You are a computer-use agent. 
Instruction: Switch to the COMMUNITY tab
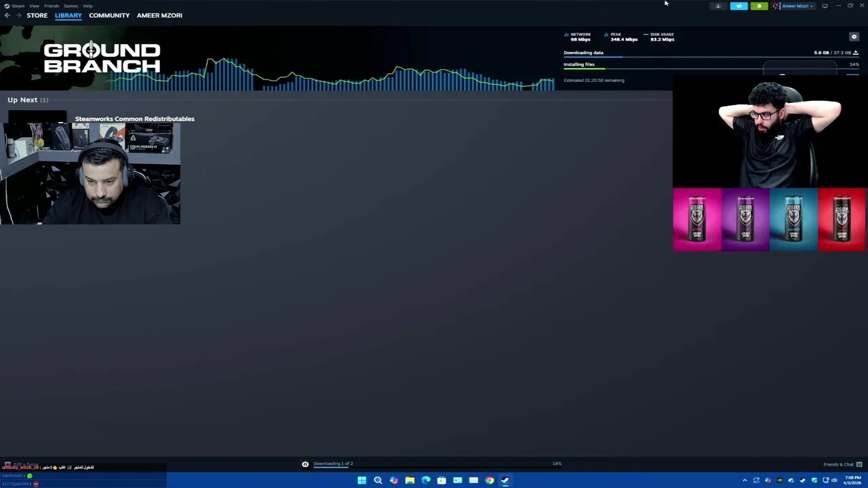pyautogui.click(x=109, y=15)
